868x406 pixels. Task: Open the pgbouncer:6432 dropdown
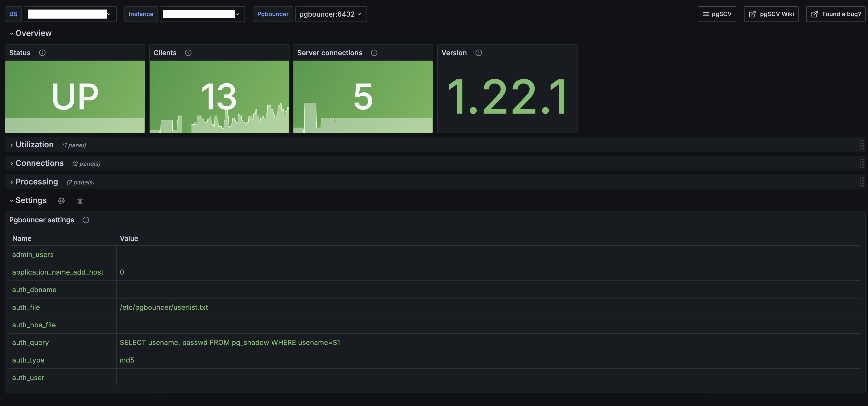click(331, 14)
